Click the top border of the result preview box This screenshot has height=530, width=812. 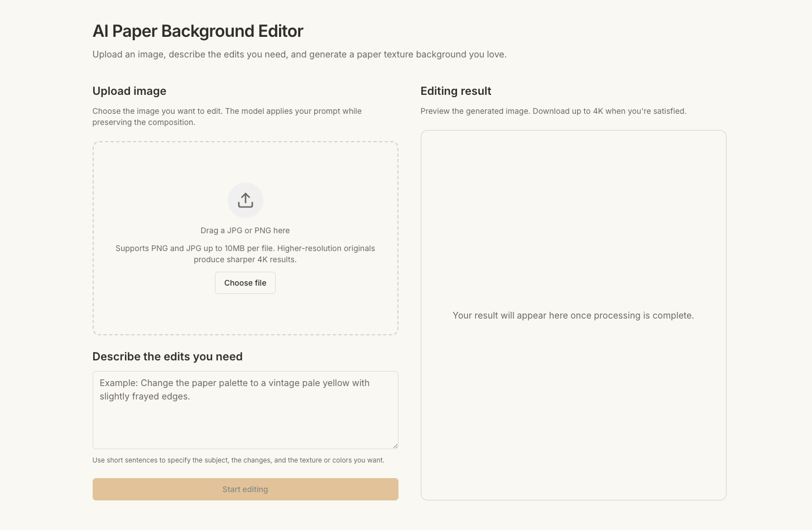tap(573, 131)
